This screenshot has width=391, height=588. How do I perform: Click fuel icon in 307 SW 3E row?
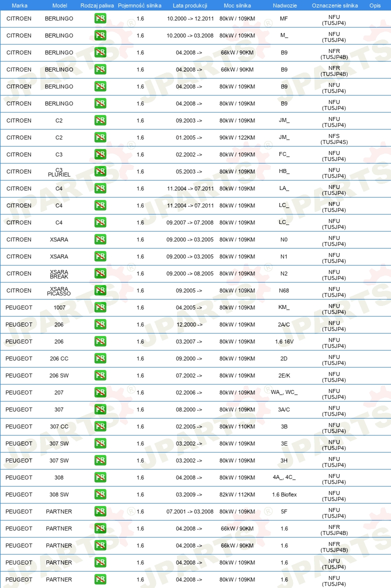pyautogui.click(x=100, y=443)
